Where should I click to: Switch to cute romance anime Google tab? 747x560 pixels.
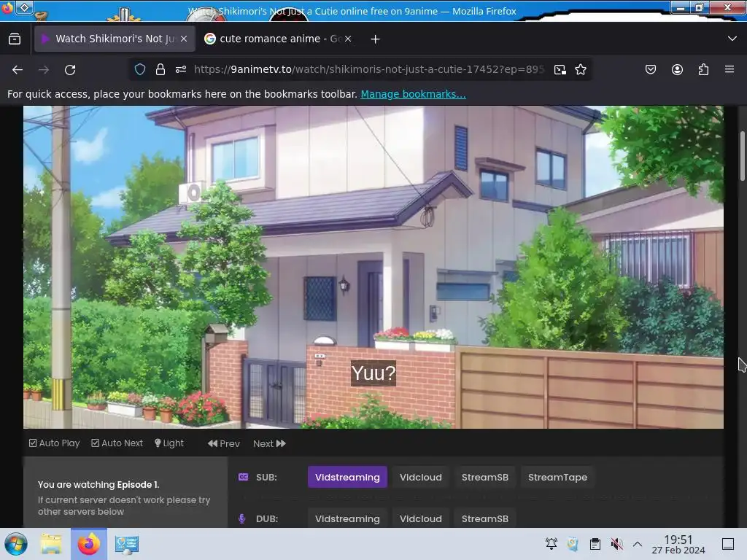(x=279, y=39)
